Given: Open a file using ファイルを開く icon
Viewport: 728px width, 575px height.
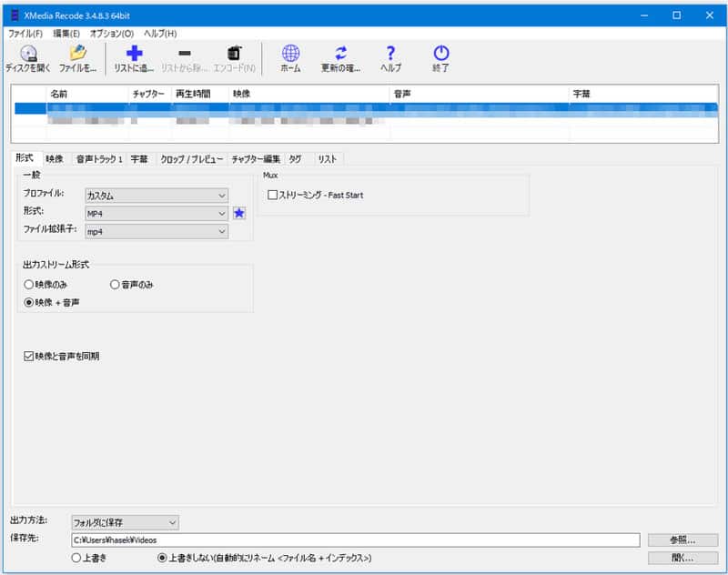Looking at the screenshot, I should pyautogui.click(x=77, y=57).
